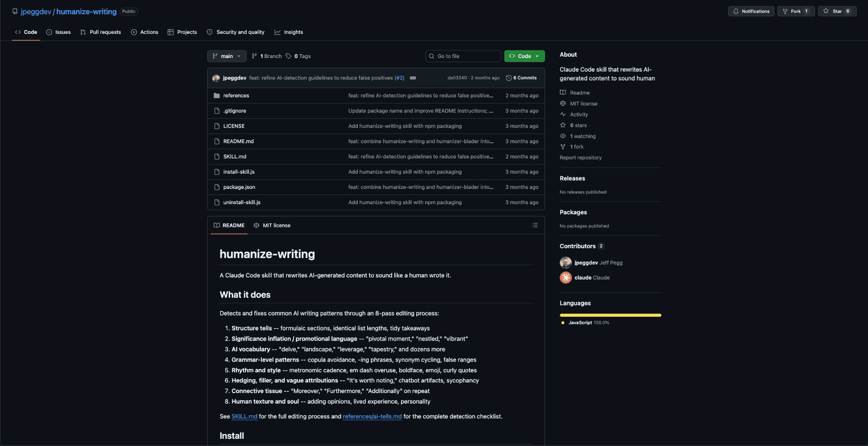Click the JavaScript yellow language bar
Viewport: 868px width, 446px height.
click(610, 315)
